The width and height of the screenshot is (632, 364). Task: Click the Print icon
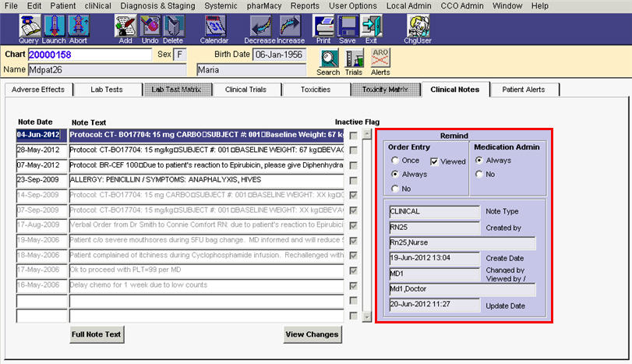click(323, 28)
